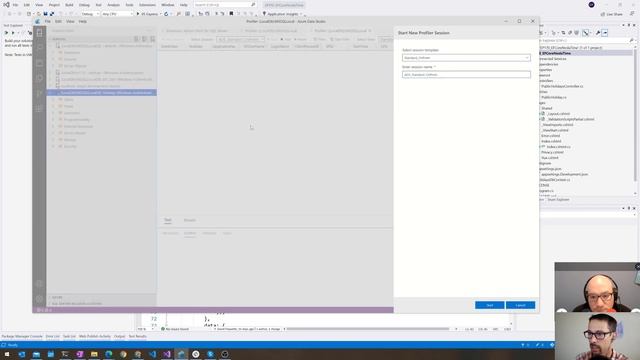Open Connections view in Azure Data Studio sidebar
The width and height of the screenshot is (640, 360).
click(40, 33)
